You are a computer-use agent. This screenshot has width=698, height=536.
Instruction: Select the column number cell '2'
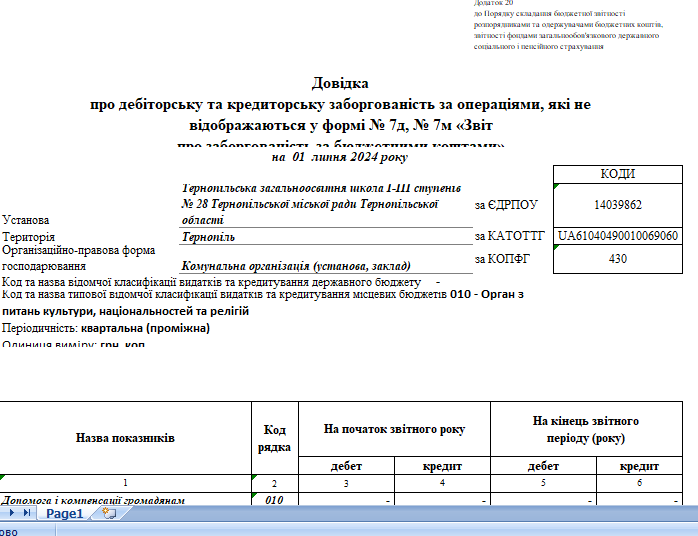(x=275, y=483)
